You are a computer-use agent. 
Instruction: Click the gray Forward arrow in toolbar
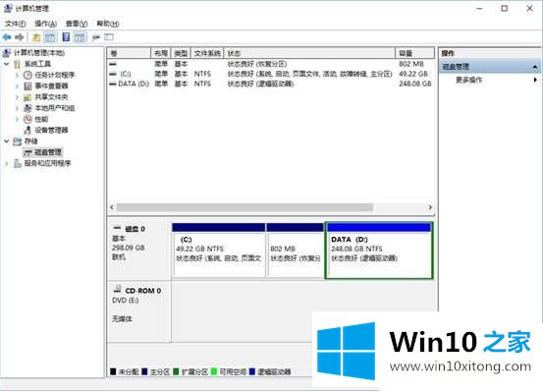20,37
